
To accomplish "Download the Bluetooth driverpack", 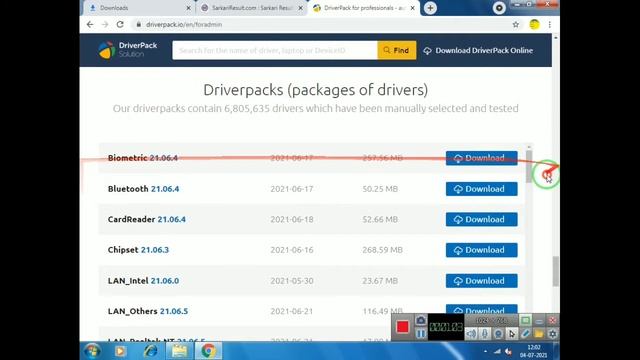I will pos(482,189).
